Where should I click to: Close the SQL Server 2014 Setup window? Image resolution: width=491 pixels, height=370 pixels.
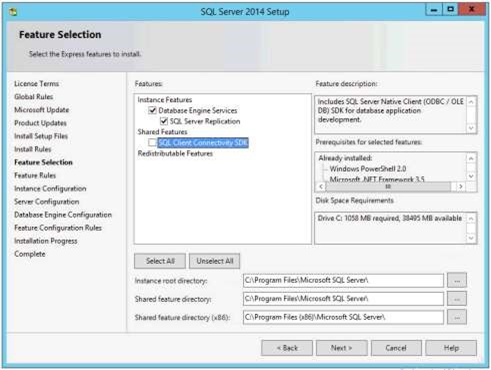471,10
